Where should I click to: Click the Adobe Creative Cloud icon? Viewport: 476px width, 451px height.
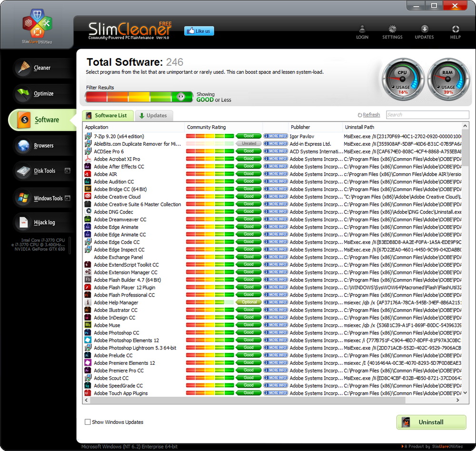click(88, 197)
